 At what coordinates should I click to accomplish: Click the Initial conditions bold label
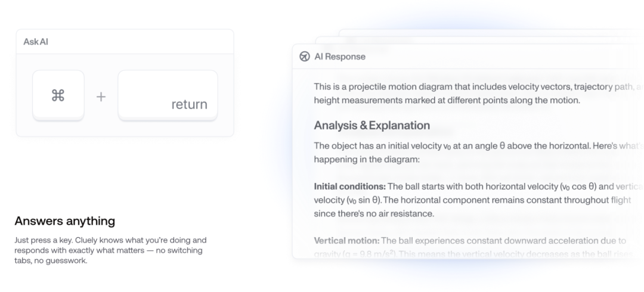[350, 187]
